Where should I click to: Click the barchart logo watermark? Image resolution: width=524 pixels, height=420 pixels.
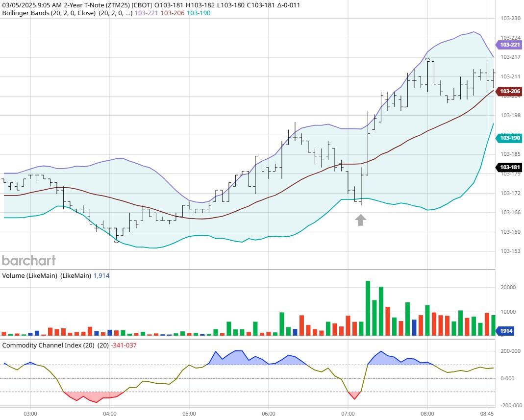[29, 260]
